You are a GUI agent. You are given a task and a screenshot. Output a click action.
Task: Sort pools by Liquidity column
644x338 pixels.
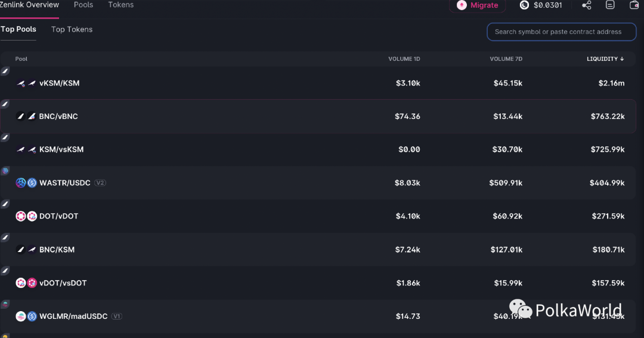click(x=605, y=59)
